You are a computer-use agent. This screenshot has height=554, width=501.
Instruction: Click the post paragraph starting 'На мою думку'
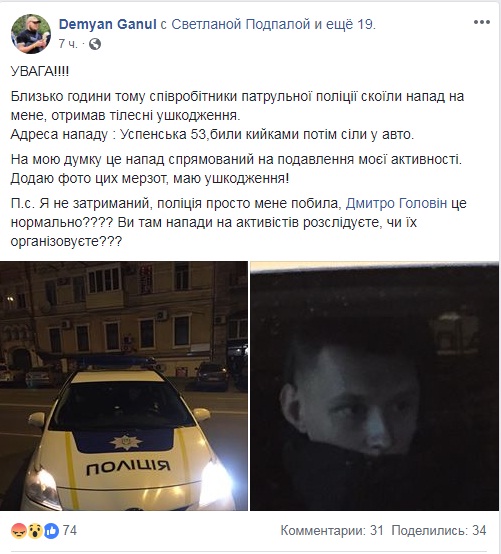click(x=236, y=169)
